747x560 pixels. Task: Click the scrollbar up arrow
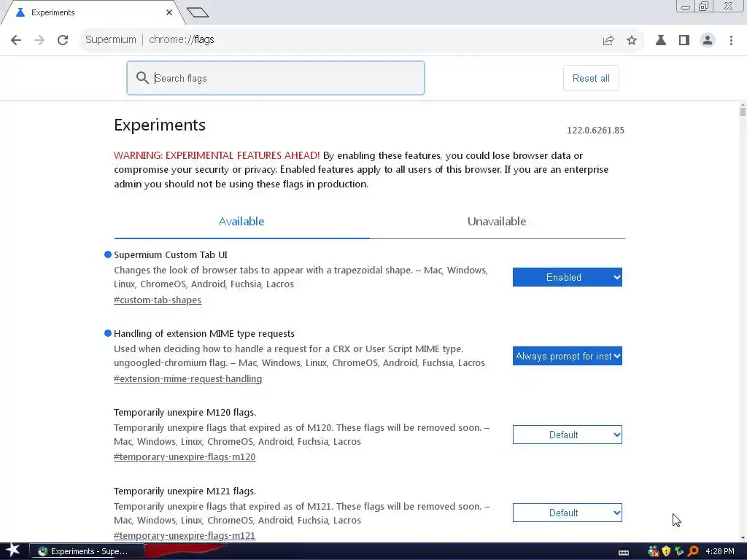pos(743,105)
